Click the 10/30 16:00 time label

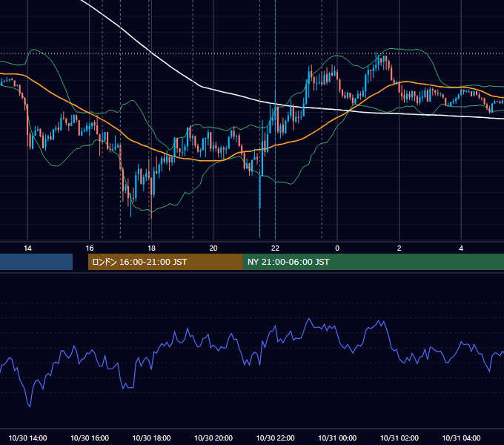tap(90, 438)
